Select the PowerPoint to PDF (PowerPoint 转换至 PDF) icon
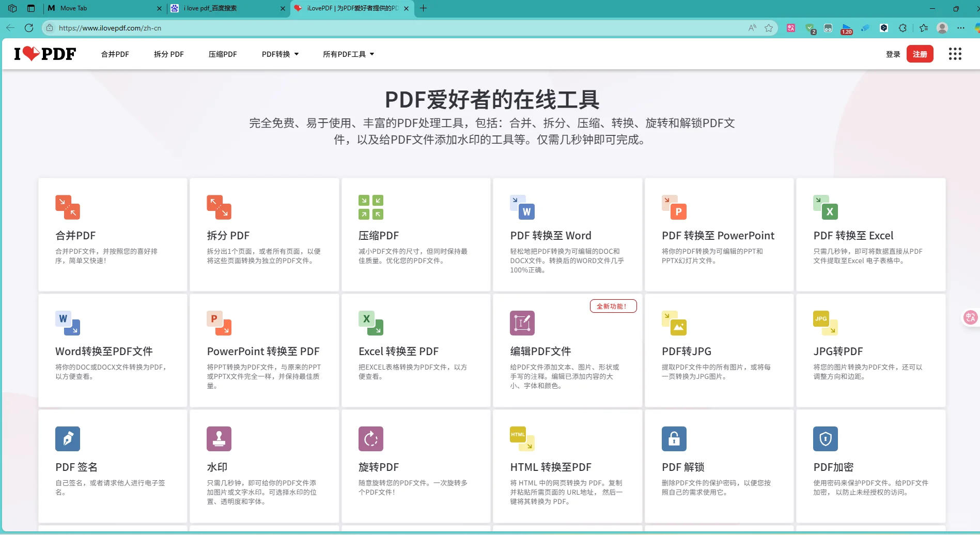 tap(219, 323)
